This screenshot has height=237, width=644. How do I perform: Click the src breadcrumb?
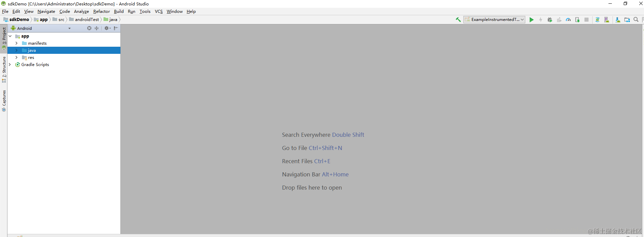(59, 20)
